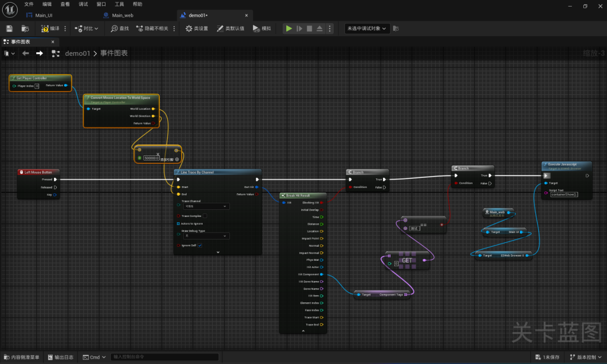This screenshot has width=607, height=364.
Task: Open the 工具 (Tools) menu
Action: coord(119,4)
